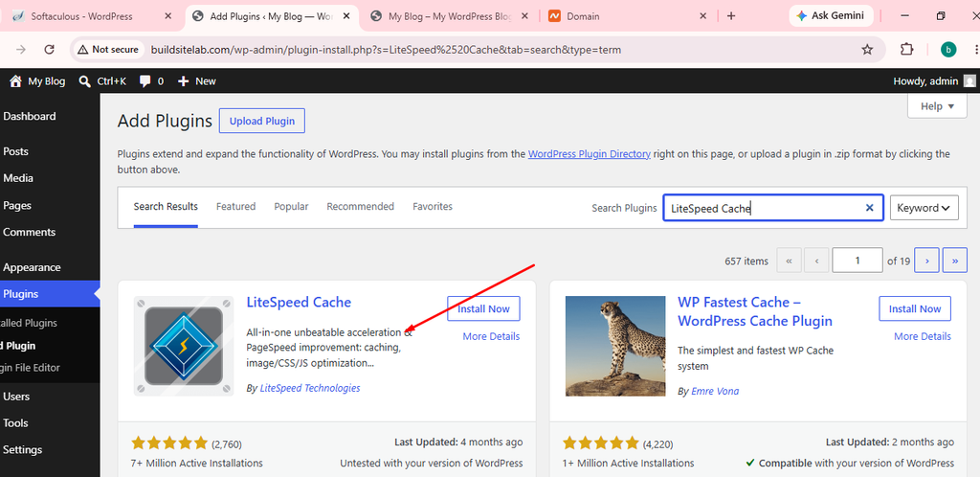
Task: Open the comments bubble icon in admin bar
Action: click(x=145, y=81)
